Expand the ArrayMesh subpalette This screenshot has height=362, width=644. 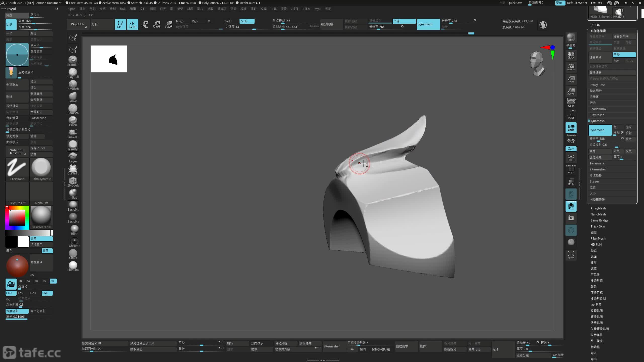pyautogui.click(x=598, y=208)
